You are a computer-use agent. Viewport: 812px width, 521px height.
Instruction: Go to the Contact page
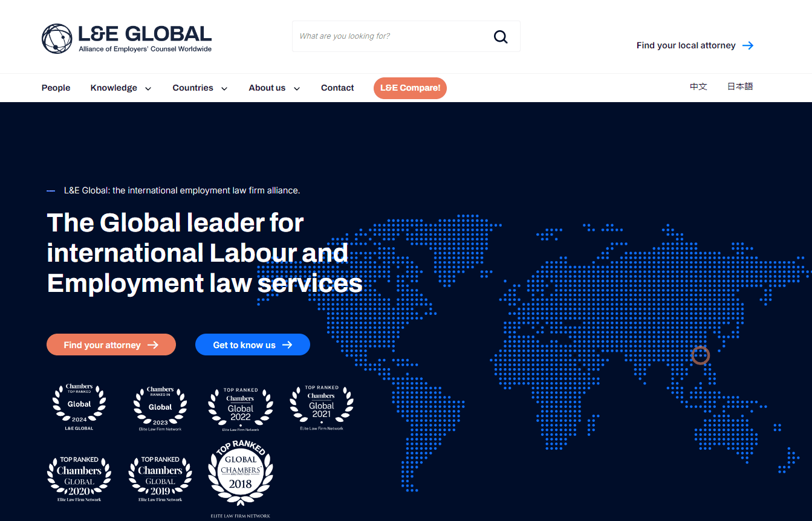coord(337,88)
